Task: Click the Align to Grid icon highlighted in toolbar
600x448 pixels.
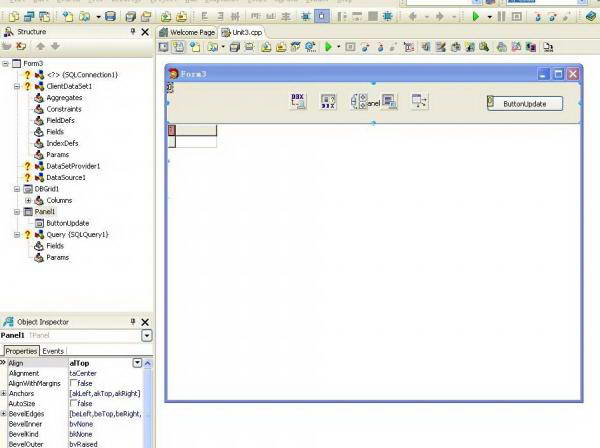Action: (322, 16)
